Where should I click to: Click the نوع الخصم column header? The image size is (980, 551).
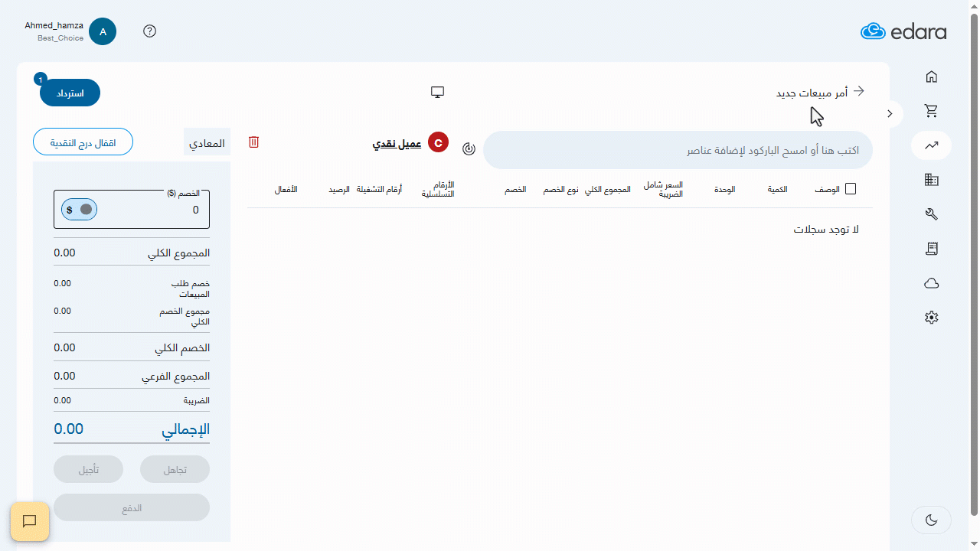561,189
